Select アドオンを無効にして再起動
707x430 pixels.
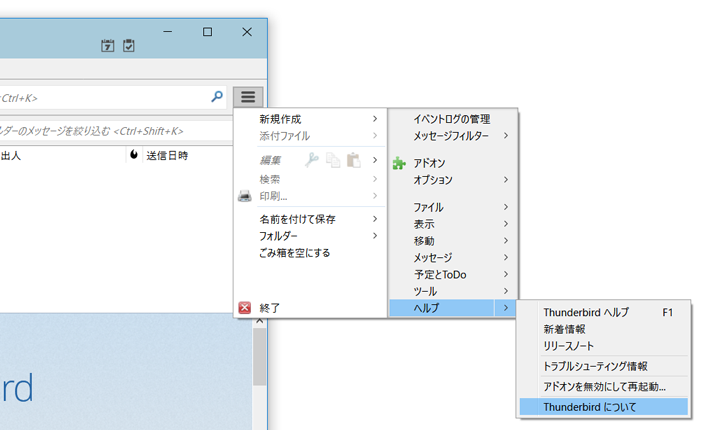coord(604,387)
